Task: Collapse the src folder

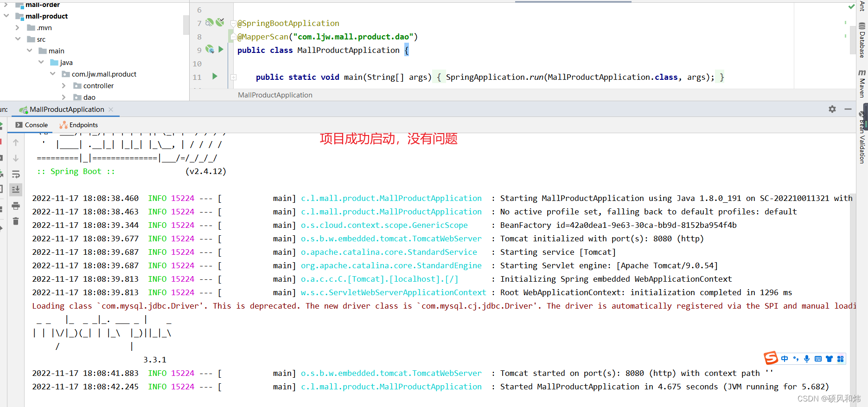Action: click(x=18, y=39)
